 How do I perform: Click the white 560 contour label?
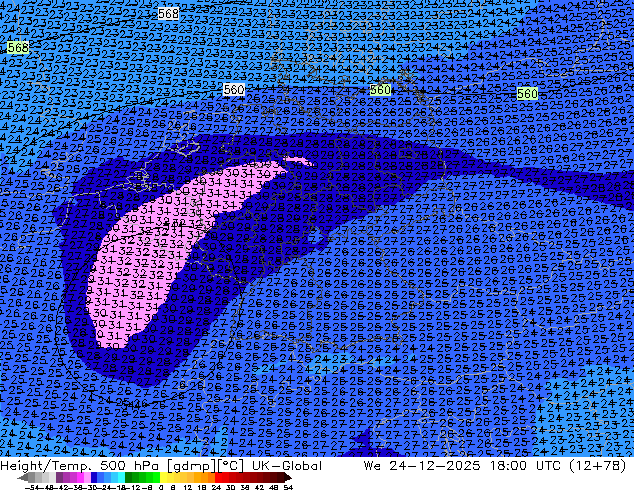tap(234, 89)
